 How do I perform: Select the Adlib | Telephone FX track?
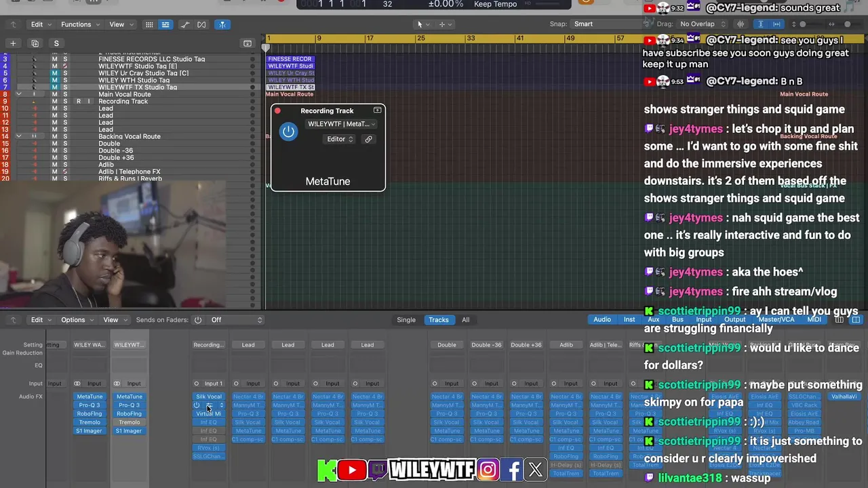coord(129,171)
